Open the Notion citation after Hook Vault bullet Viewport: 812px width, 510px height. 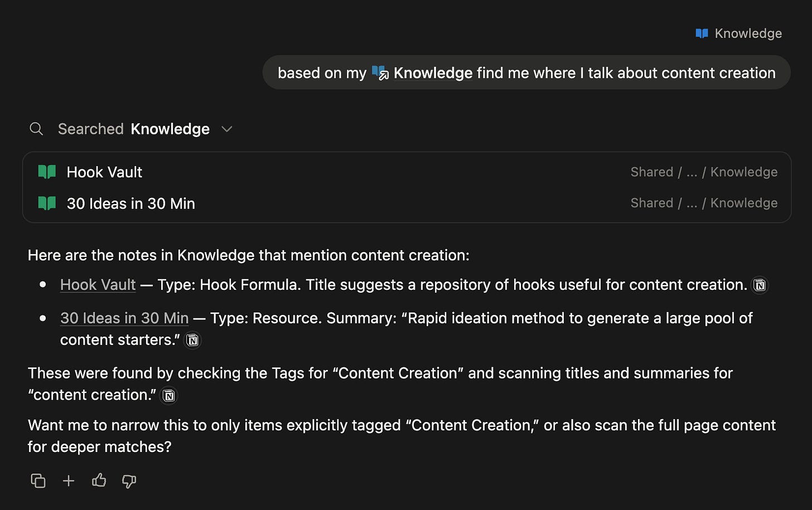[760, 285]
